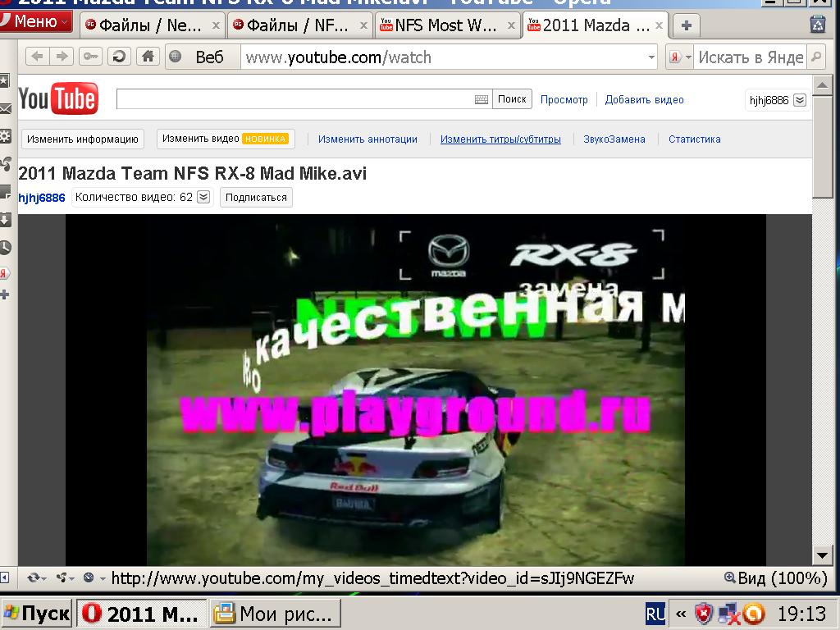
Task: Click the Веб site badge globe
Action: tap(176, 57)
